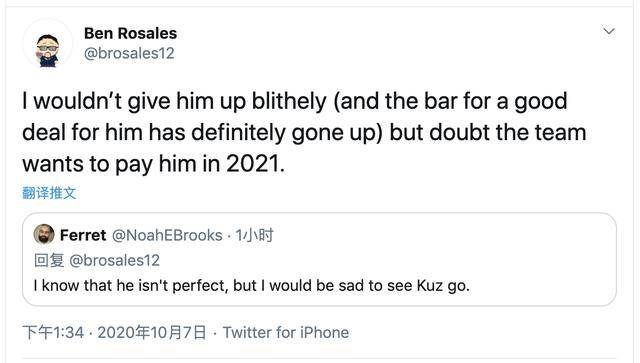Click the tweet line "wants to pay him in 2021."
Screen dimensions: 640x363
153,164
